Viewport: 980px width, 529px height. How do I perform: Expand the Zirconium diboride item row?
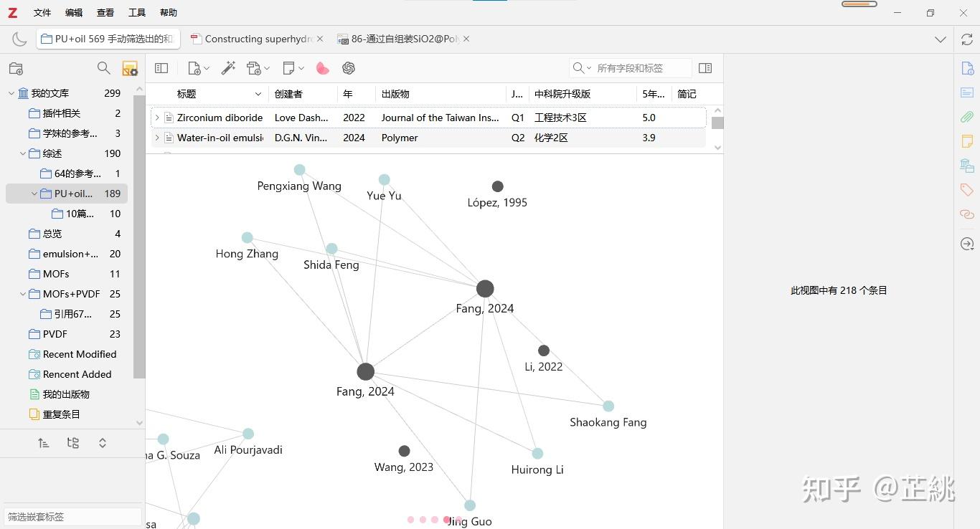click(x=157, y=118)
